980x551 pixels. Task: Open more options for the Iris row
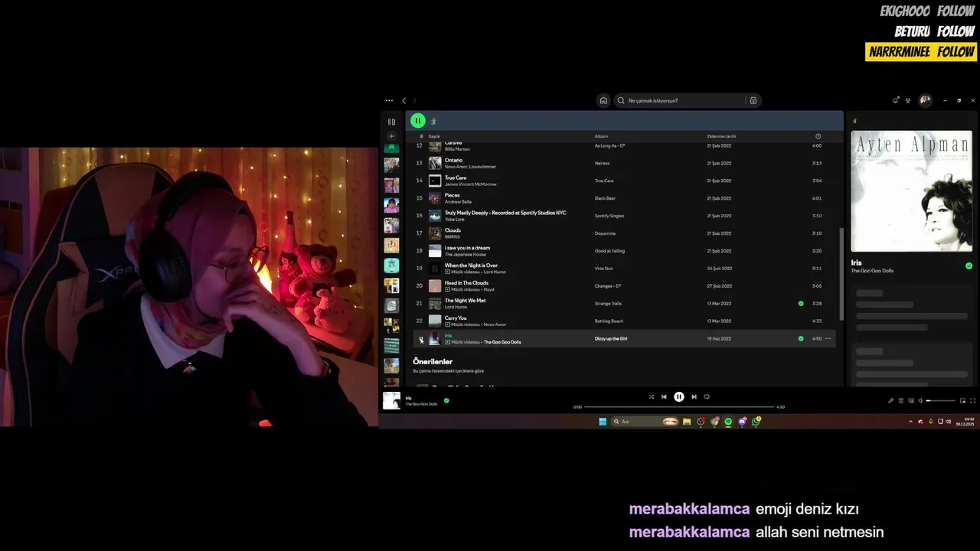click(x=828, y=339)
